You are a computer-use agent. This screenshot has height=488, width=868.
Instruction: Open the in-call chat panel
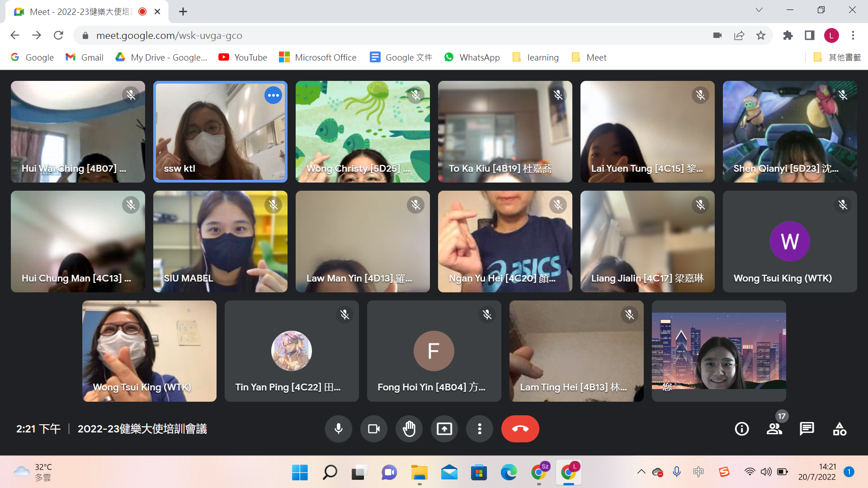pyautogui.click(x=807, y=429)
